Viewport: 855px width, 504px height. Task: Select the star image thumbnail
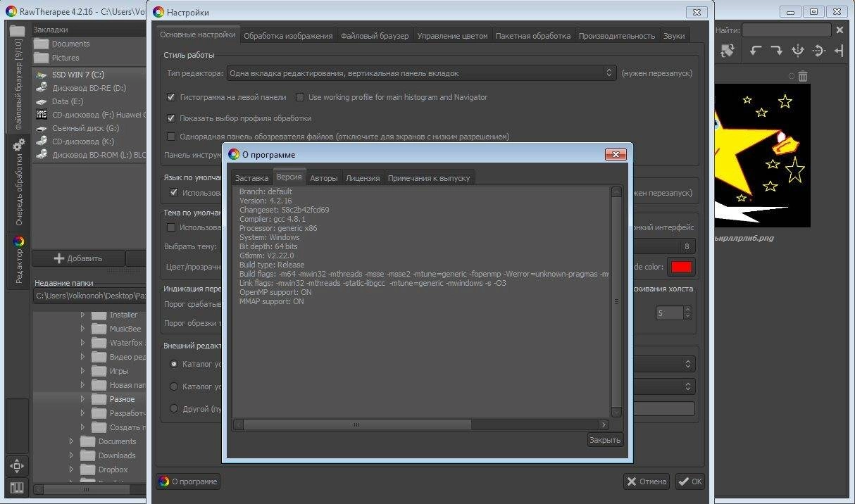coord(762,155)
